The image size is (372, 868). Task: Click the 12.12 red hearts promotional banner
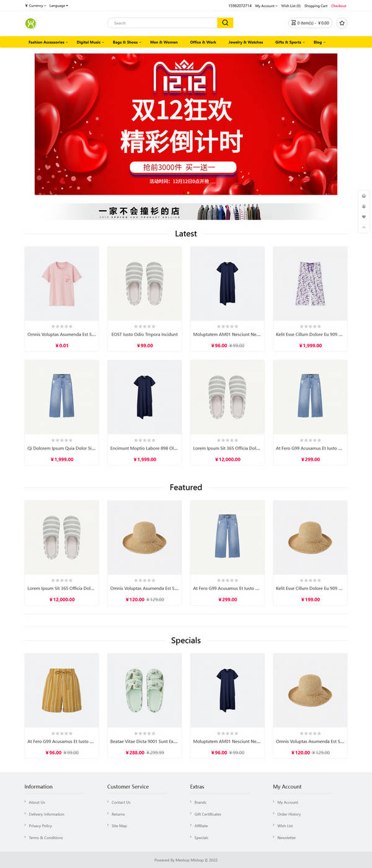click(186, 124)
